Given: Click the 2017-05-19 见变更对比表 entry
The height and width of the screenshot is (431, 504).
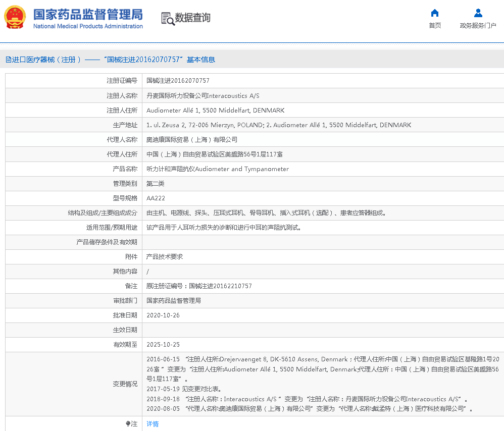Looking at the screenshot, I should [x=184, y=389].
